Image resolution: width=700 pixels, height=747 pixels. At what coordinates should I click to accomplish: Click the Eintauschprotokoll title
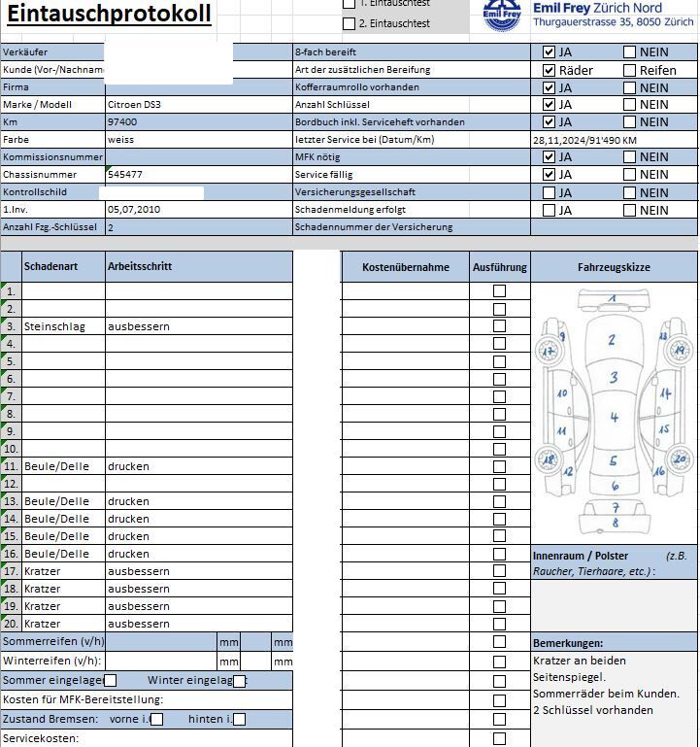[109, 14]
